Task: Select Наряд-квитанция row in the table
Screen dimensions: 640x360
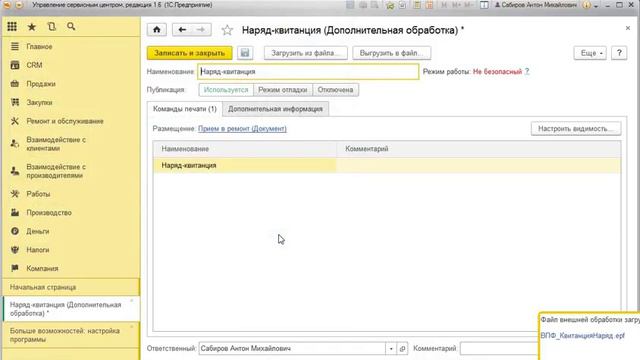Action: (387, 165)
